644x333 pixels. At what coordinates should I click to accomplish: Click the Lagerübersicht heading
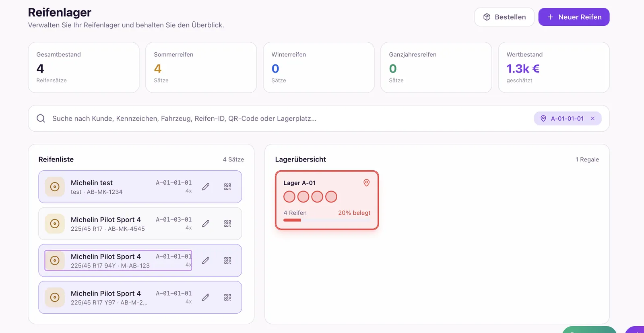pyautogui.click(x=301, y=159)
